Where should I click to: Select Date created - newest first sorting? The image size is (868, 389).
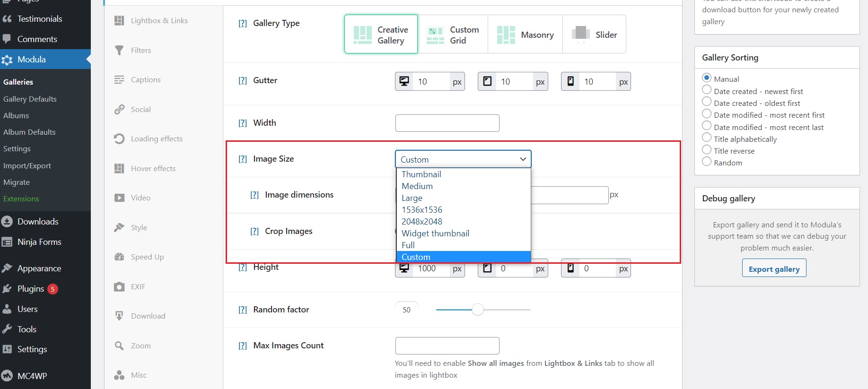tap(707, 89)
